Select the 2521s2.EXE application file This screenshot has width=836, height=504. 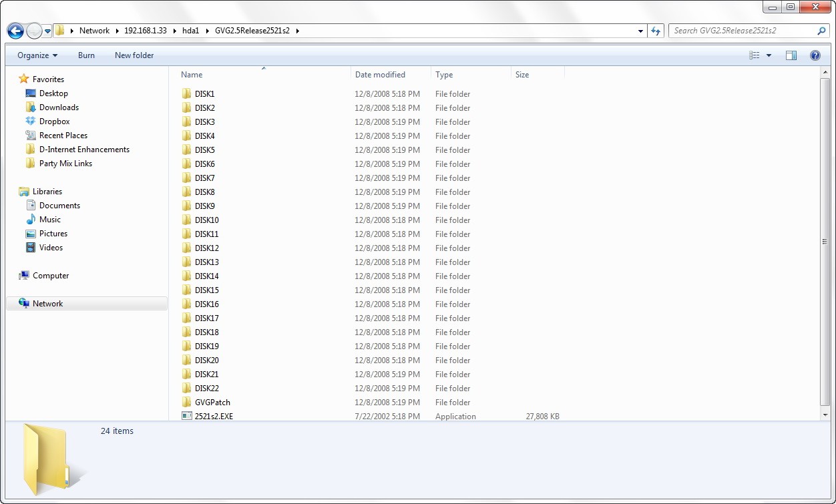pos(214,417)
